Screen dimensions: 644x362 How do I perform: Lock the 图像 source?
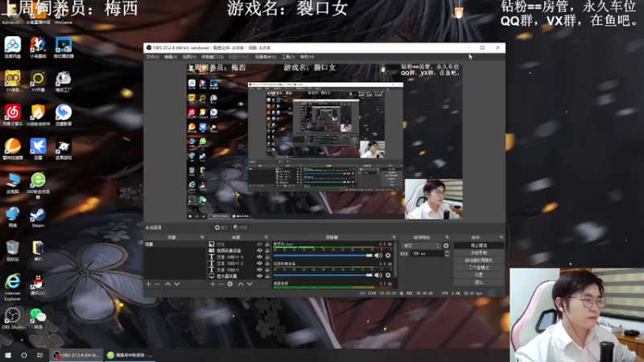(x=267, y=245)
